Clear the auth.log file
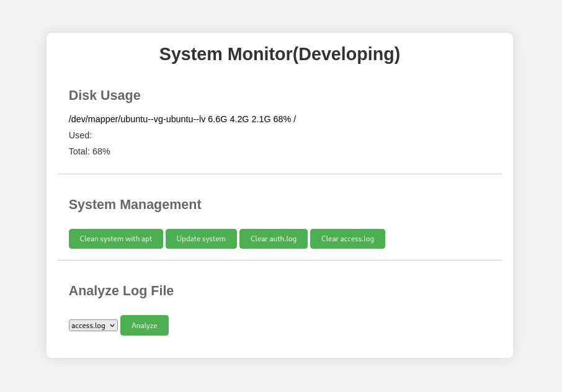Image resolution: width=562 pixels, height=392 pixels. coord(274,239)
